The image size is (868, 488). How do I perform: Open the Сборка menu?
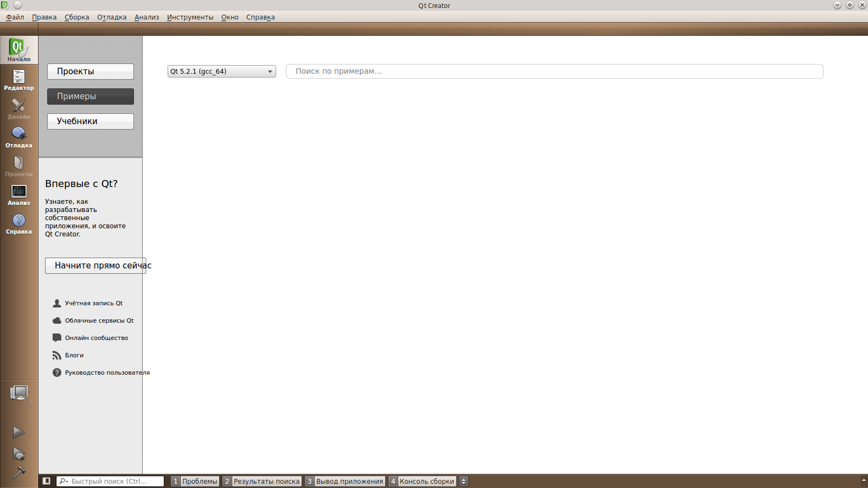(x=76, y=17)
